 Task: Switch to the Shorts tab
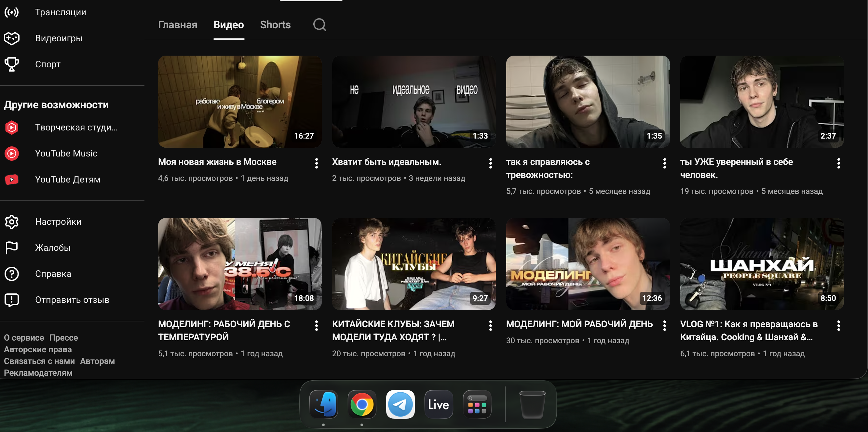tap(275, 25)
